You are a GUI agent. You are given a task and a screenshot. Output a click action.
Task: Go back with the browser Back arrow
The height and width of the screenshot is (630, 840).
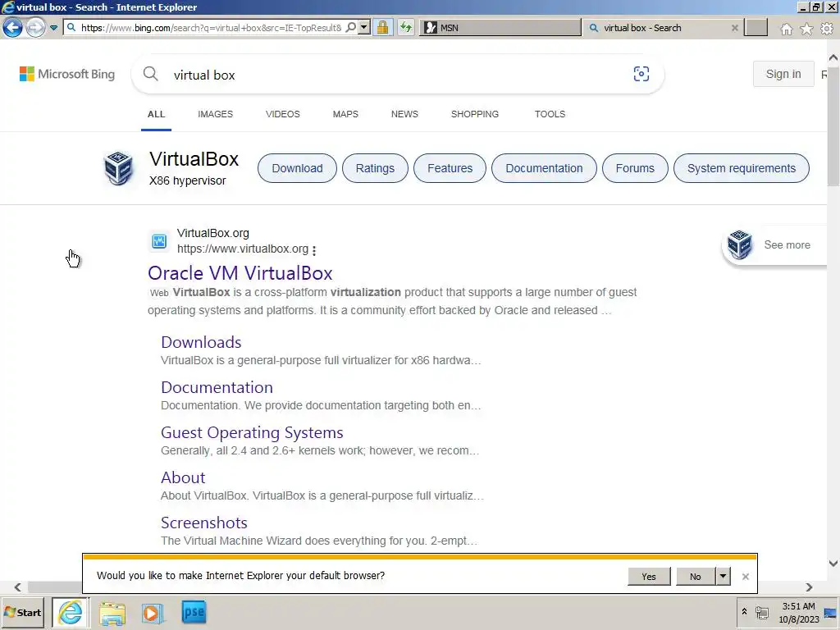(13, 27)
